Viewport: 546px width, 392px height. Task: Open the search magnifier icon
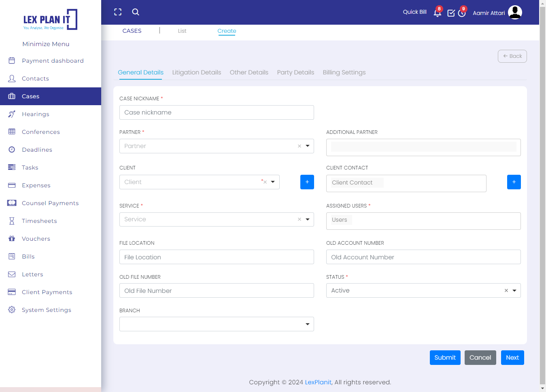tap(136, 12)
